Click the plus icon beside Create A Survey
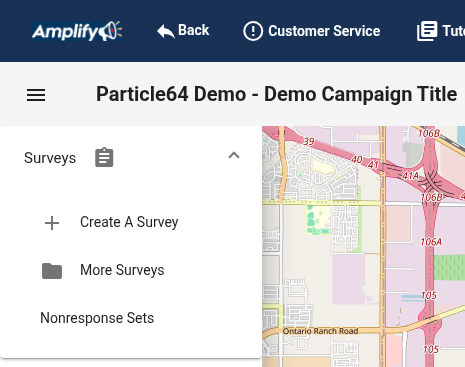 [52, 223]
